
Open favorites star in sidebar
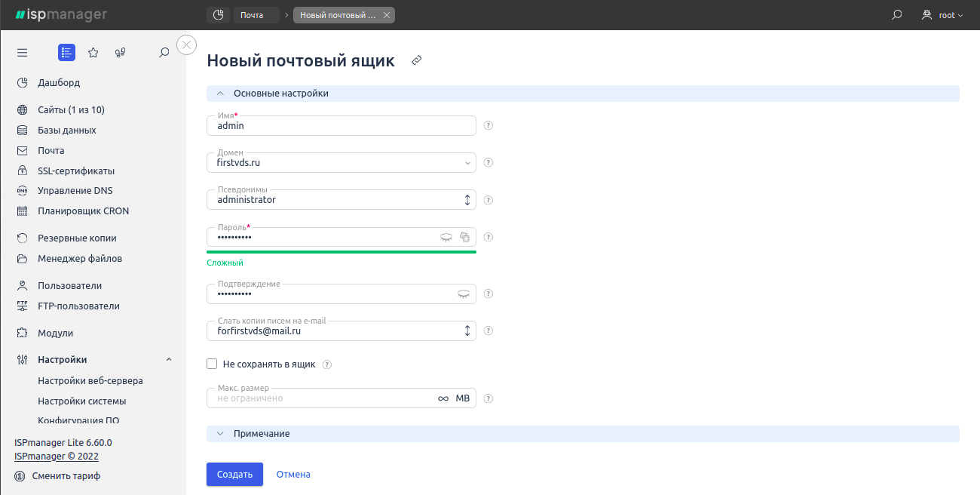point(93,53)
